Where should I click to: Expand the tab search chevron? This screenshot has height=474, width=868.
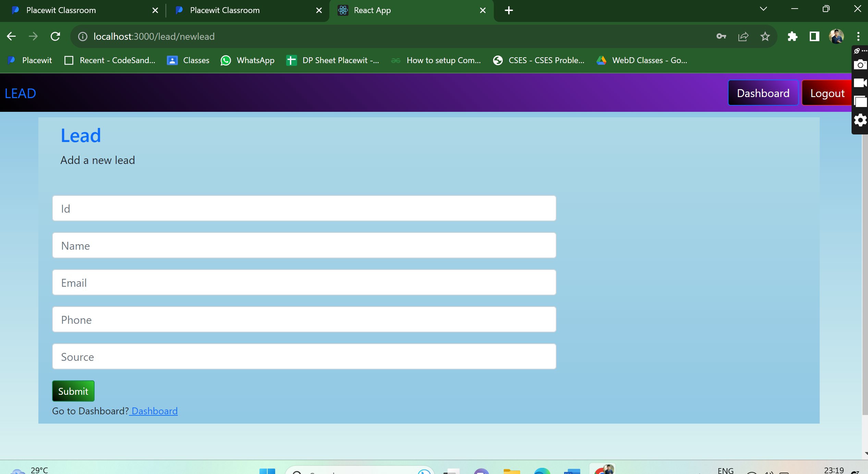point(763,9)
